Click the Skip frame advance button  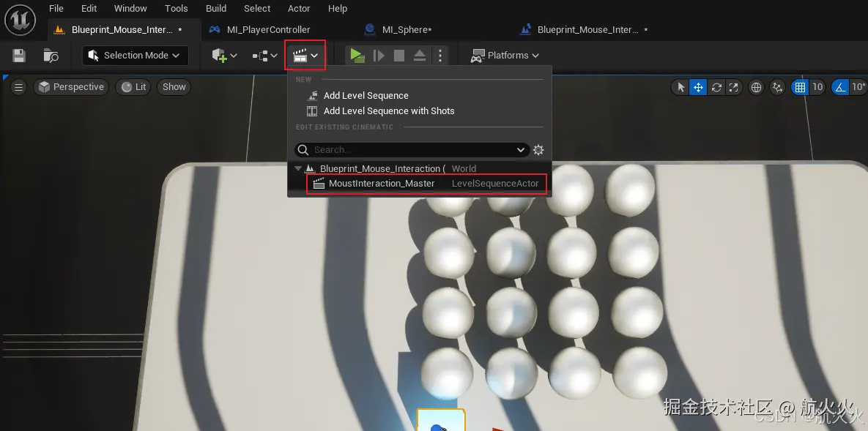(x=379, y=56)
